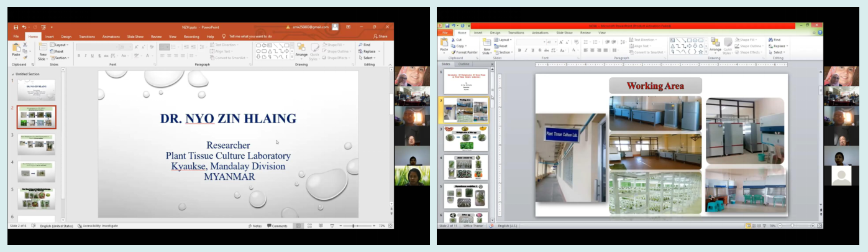Image resolution: width=868 pixels, height=252 pixels.
Task: Expand Section dropdown in right PowerPoint window
Action: click(x=505, y=52)
